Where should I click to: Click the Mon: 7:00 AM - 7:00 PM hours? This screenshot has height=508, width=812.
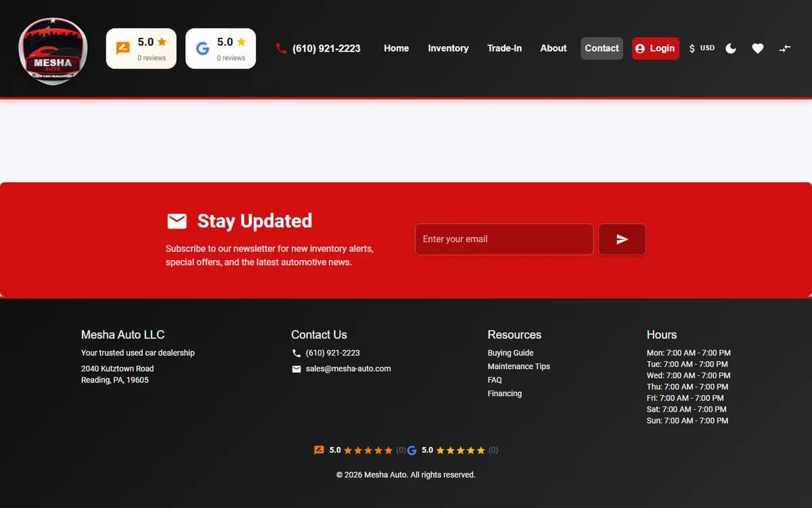point(689,353)
